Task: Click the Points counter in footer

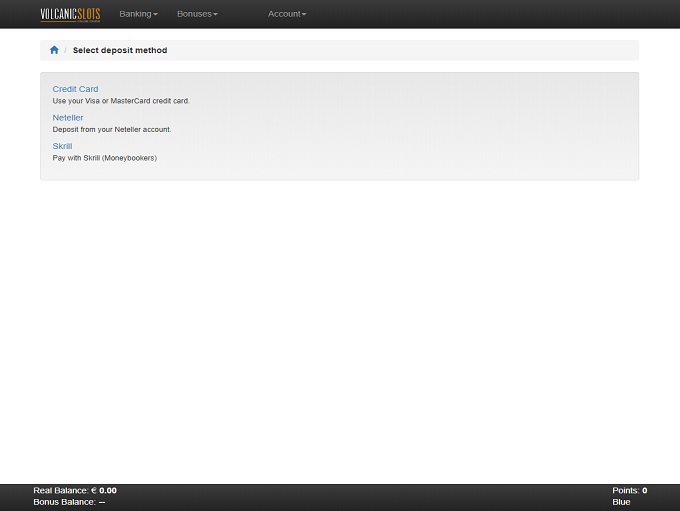Action: pos(629,491)
